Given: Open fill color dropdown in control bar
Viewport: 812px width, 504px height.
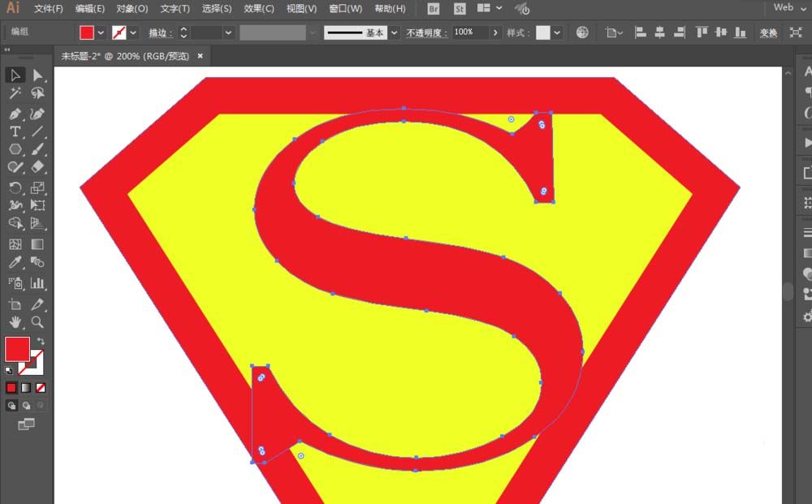Looking at the screenshot, I should point(101,32).
